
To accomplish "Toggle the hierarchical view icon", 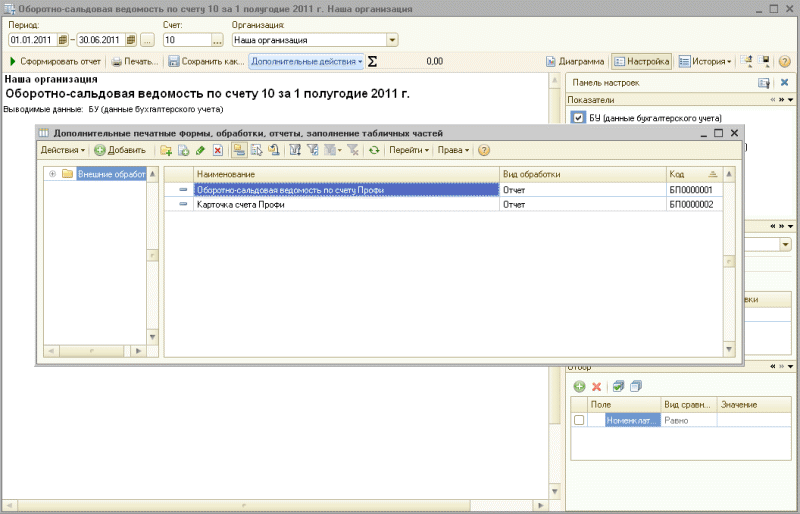I will click(x=239, y=150).
